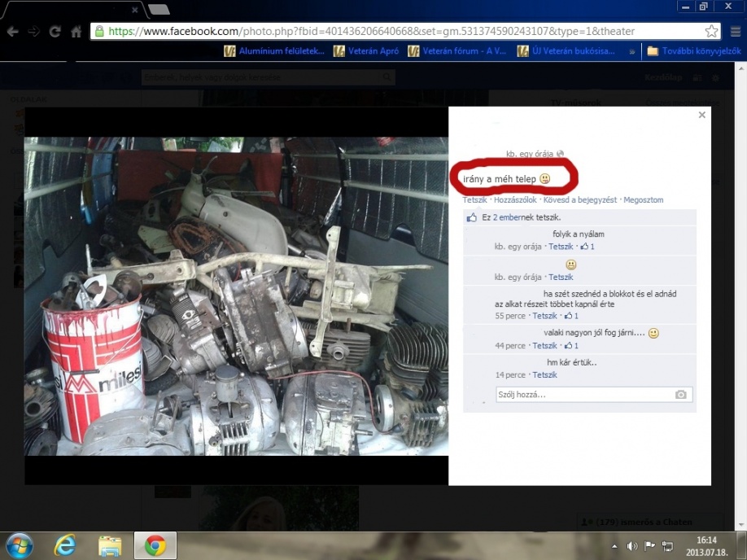Reload the page with refresh icon
The height and width of the screenshot is (560, 747).
pos(55,32)
